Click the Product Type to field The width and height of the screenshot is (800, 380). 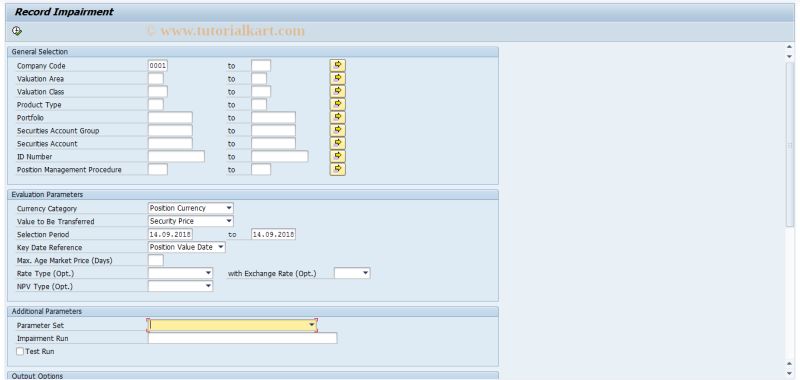(259, 105)
